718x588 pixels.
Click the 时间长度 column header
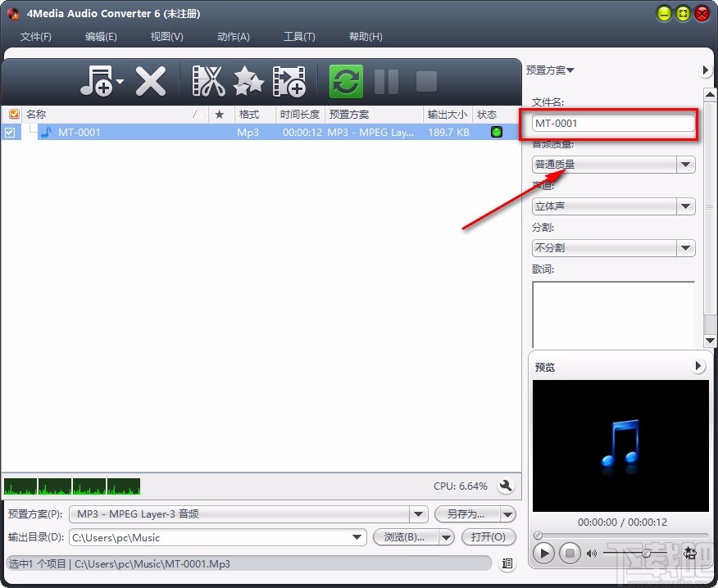pos(300,115)
